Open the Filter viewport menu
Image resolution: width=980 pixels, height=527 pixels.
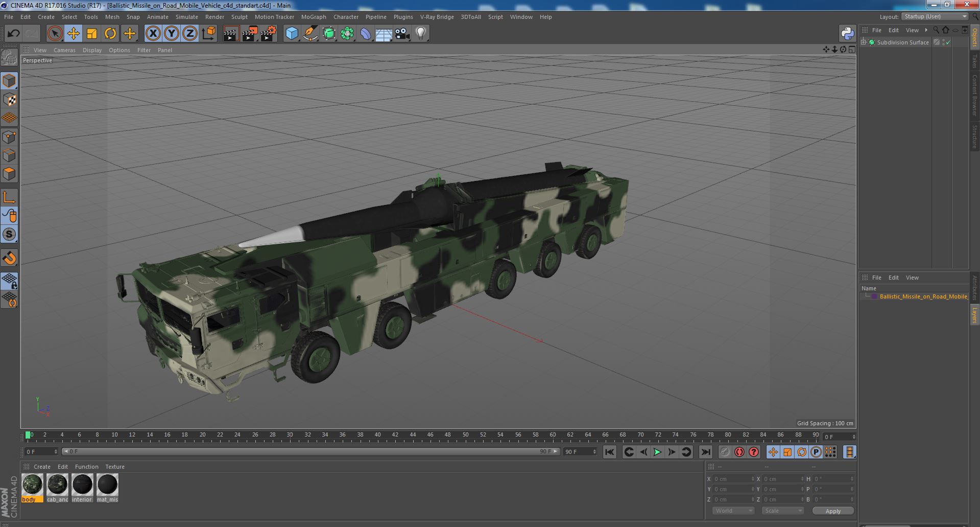click(x=144, y=50)
